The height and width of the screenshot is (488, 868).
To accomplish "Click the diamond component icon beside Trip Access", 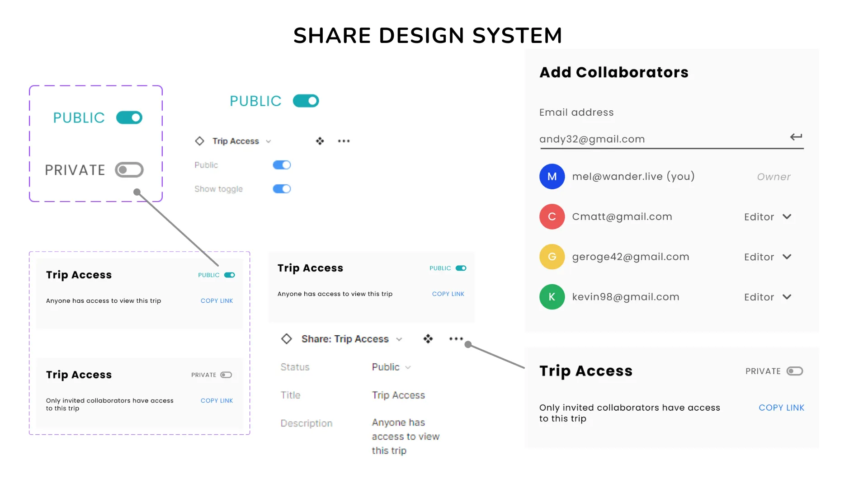I will coord(199,141).
